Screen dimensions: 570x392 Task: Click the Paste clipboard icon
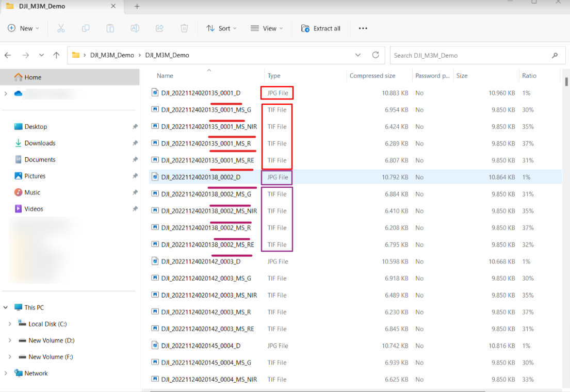[x=110, y=28]
